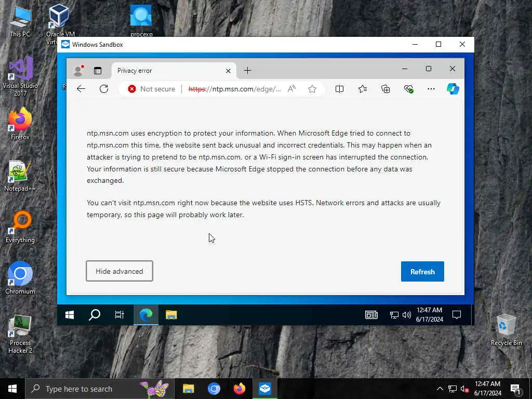Open the Collections icon in Edge toolbar
The image size is (532, 399).
coord(385,89)
